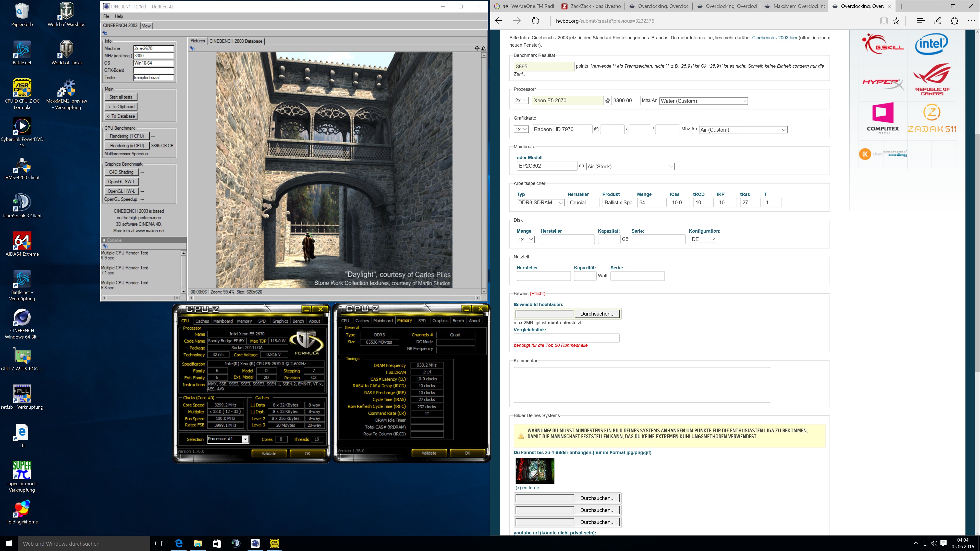Open graphics card count 1x dropdown
Image resolution: width=980 pixels, height=551 pixels.
pos(521,129)
